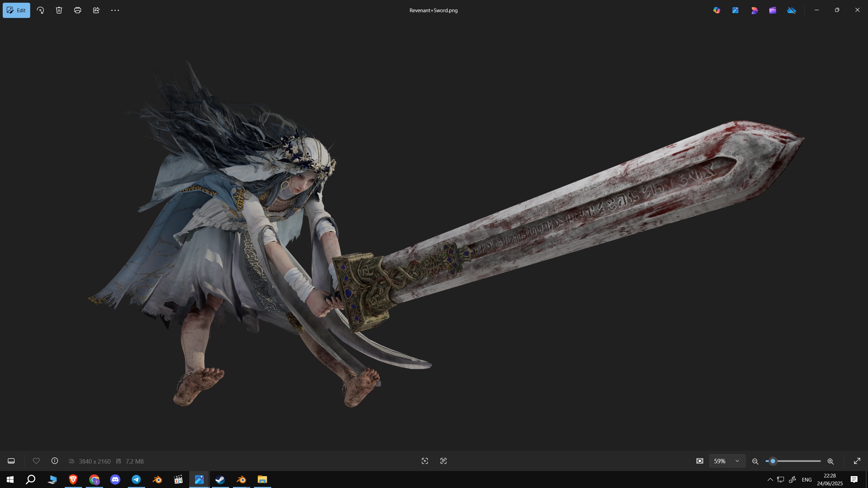This screenshot has width=868, height=488.
Task: Click the Revenant+Sword.png title text
Action: click(433, 10)
